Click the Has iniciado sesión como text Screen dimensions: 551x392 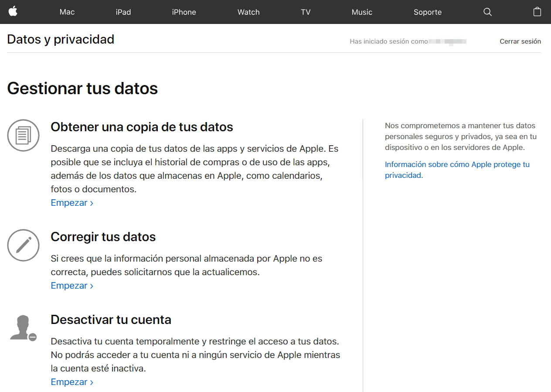389,41
